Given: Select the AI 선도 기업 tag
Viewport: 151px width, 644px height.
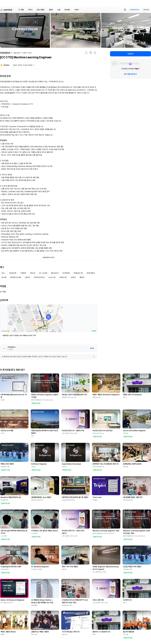Looking at the screenshot, I should point(52,277).
